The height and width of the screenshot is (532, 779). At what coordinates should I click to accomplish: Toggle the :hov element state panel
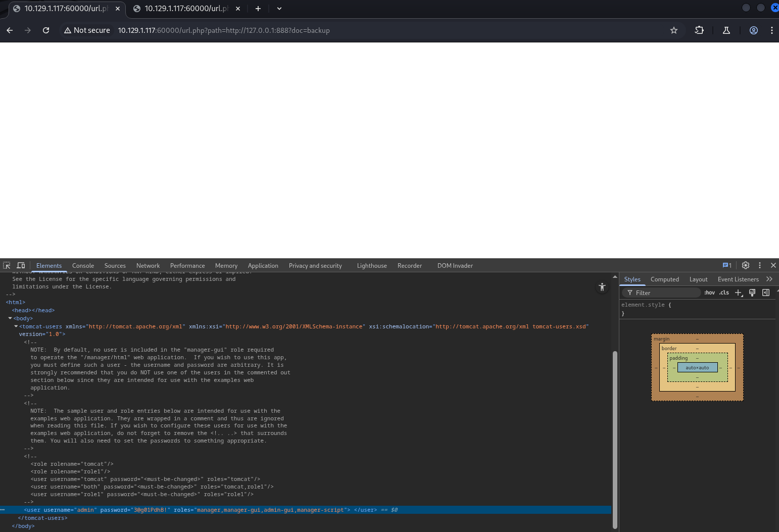[x=709, y=293]
